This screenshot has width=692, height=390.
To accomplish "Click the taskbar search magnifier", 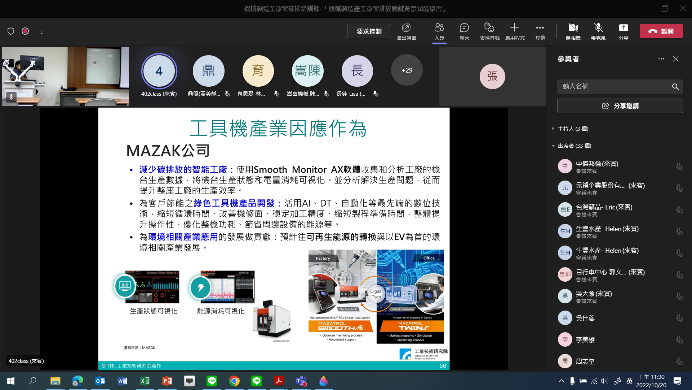I will pos(33,381).
